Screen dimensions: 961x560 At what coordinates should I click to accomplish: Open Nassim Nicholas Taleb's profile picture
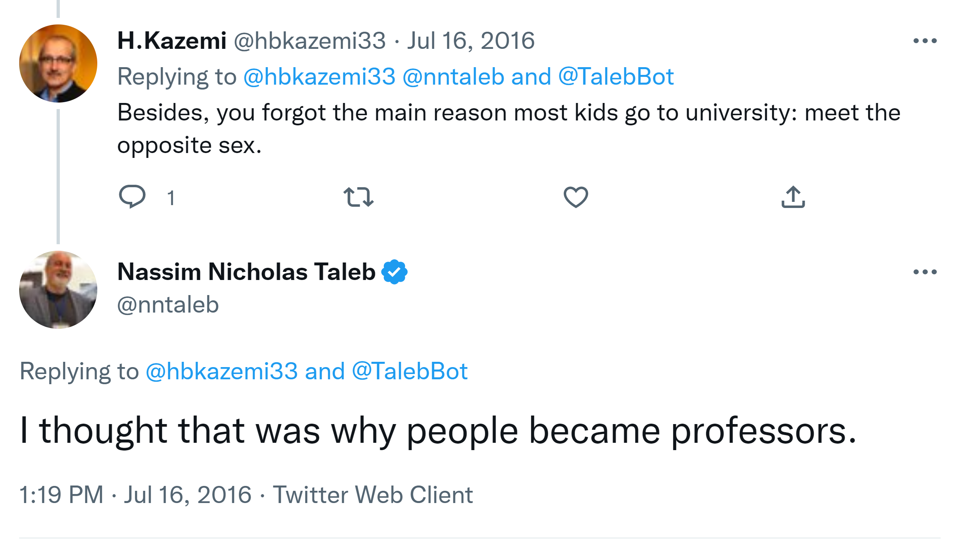[x=58, y=290]
